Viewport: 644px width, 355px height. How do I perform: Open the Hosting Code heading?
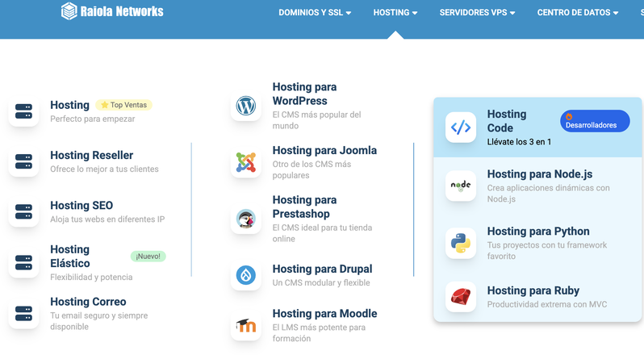click(x=507, y=121)
